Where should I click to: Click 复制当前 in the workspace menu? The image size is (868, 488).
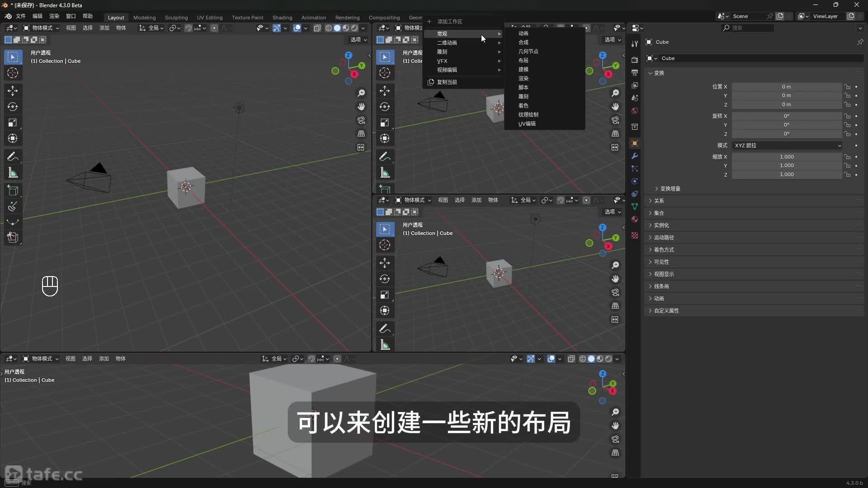click(448, 82)
